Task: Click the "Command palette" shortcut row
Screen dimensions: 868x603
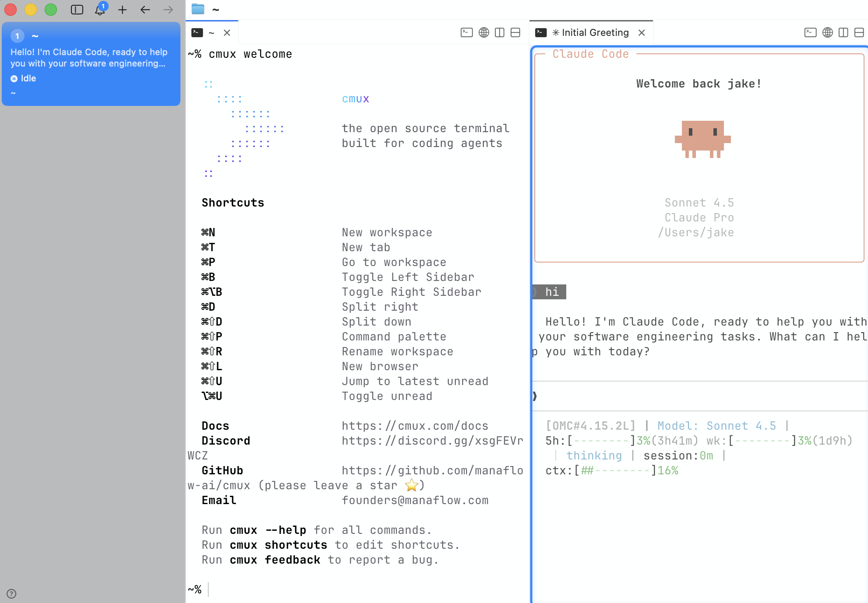Action: coord(323,337)
